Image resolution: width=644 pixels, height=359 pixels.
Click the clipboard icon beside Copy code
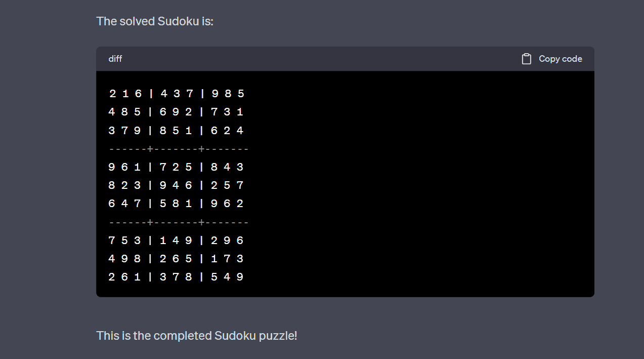[526, 59]
